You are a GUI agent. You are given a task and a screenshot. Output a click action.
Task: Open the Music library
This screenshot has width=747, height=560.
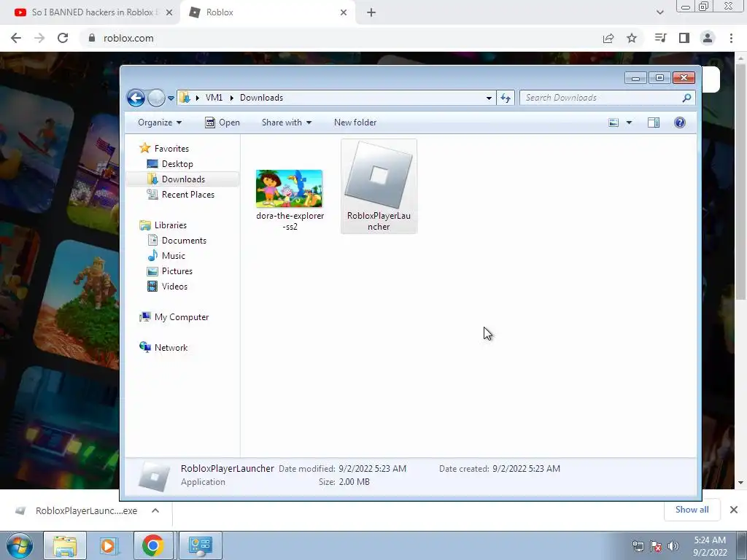(x=166, y=256)
